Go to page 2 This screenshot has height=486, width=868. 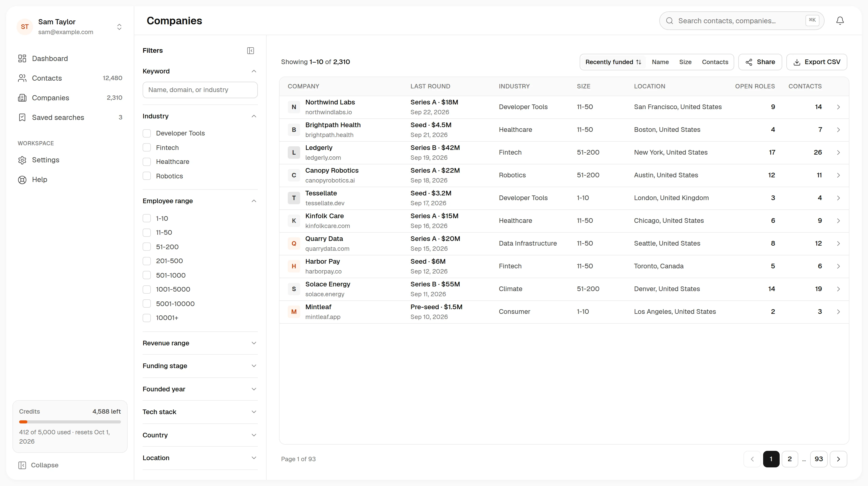pyautogui.click(x=789, y=459)
